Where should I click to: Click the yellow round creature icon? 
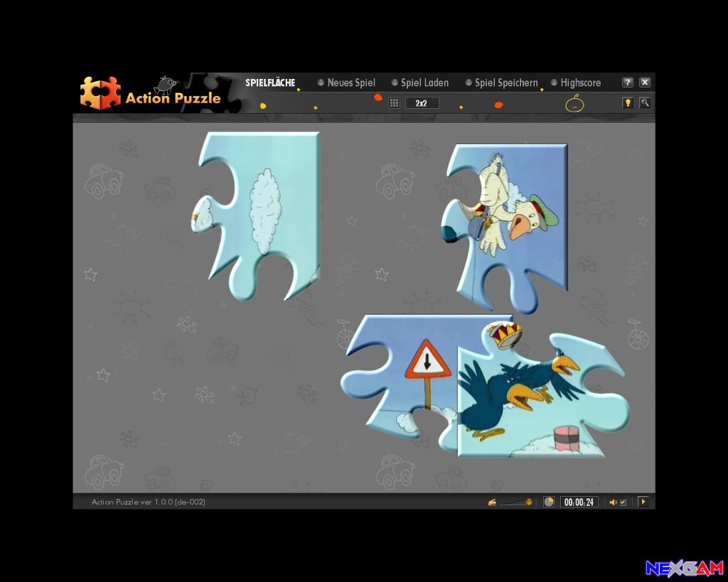click(x=574, y=104)
